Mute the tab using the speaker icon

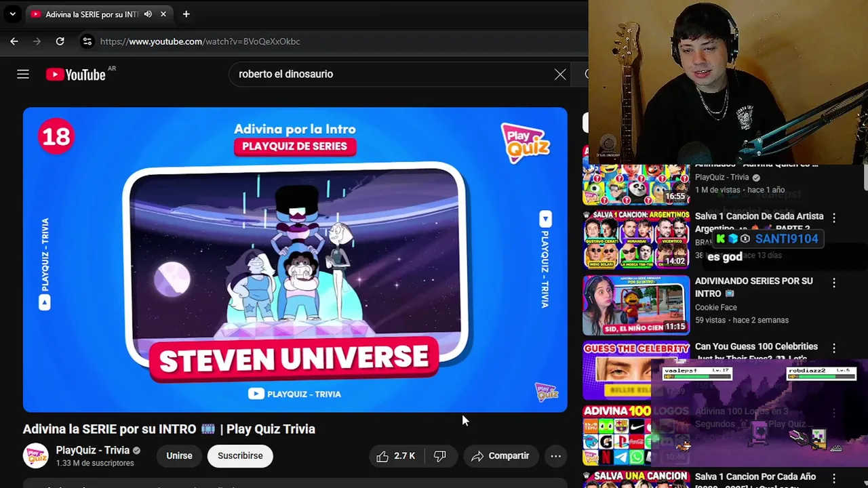[148, 14]
